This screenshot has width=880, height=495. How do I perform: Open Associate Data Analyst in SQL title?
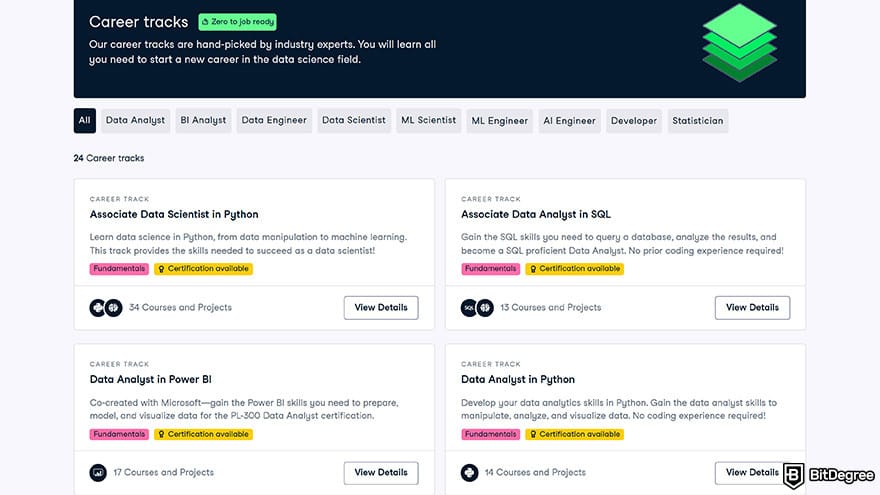point(535,214)
